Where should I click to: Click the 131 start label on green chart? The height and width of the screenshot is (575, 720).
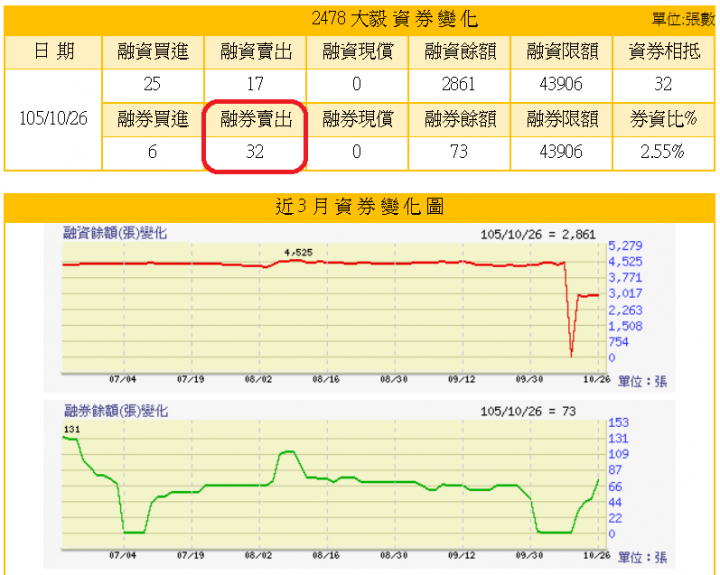[x=72, y=429]
